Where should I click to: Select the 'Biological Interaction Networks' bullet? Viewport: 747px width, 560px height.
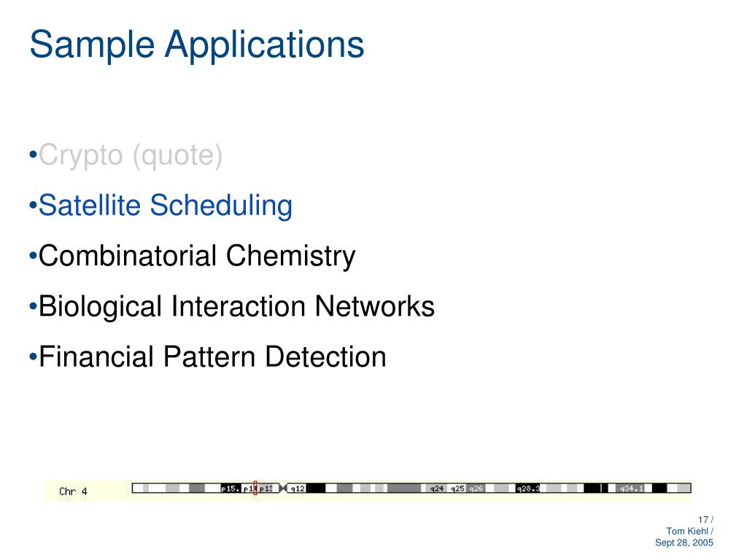[x=231, y=306]
